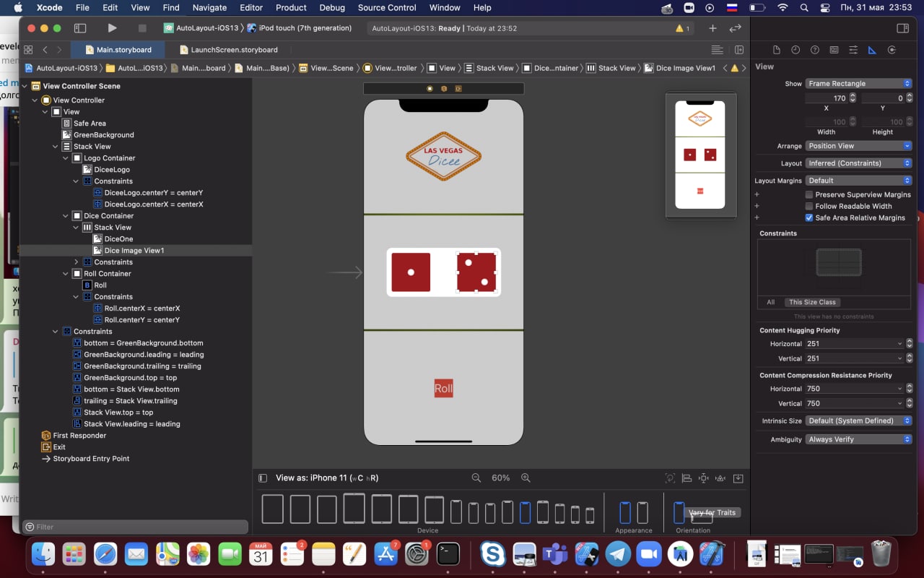Screen dimensions: 924x578
Task: Click the Vary for Traits button
Action: click(x=712, y=513)
